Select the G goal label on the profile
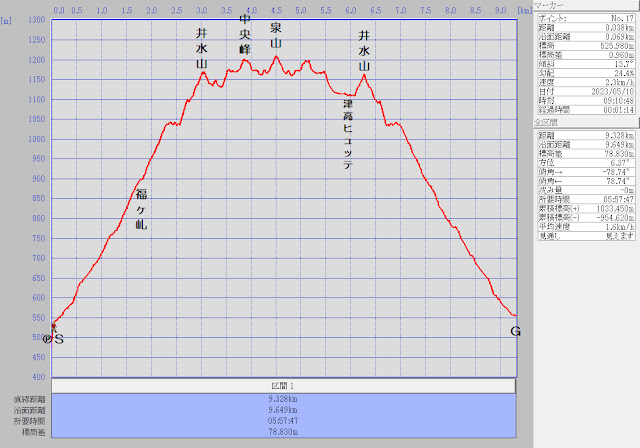Screen dimensions: 640x448 point(516,331)
